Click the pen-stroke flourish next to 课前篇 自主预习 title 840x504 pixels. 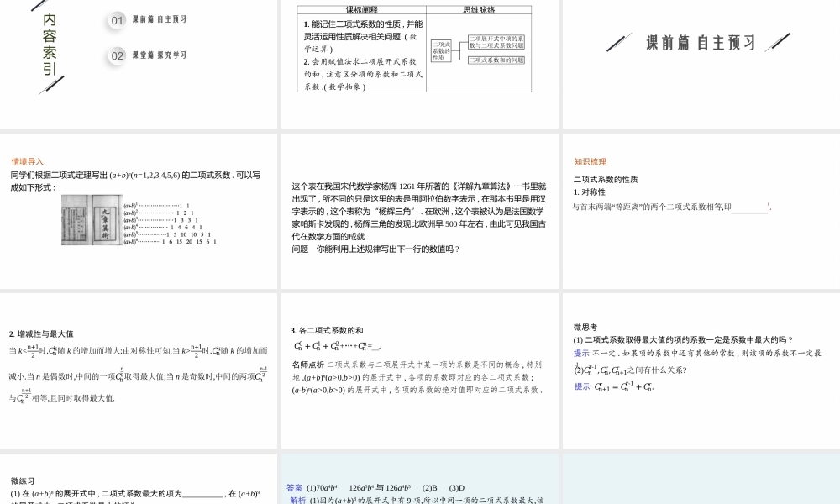point(619,39)
